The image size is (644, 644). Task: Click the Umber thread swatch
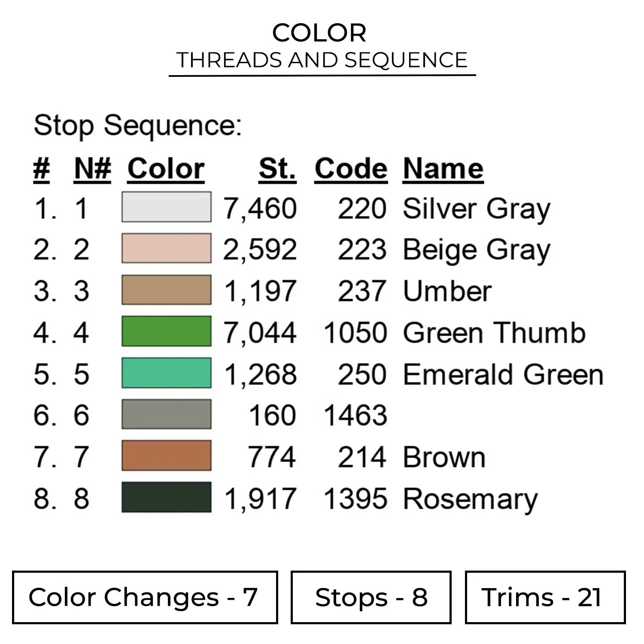[x=166, y=290]
